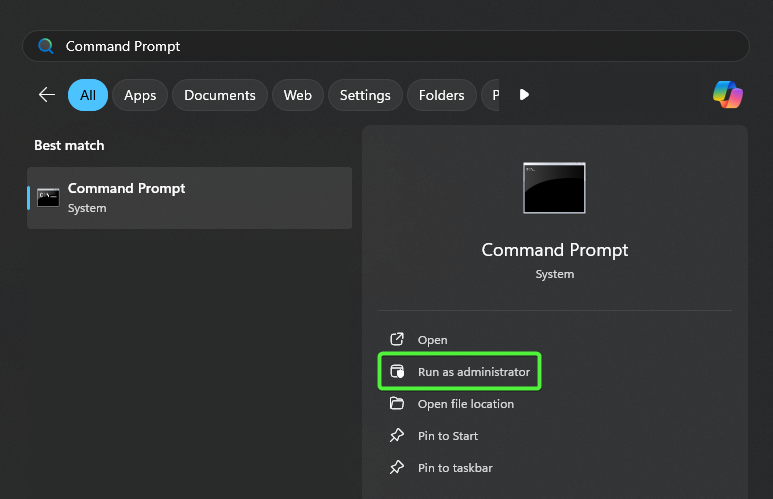Viewport: 773px width, 499px height.
Task: Show more filter tabs with the arrow
Action: 524,95
